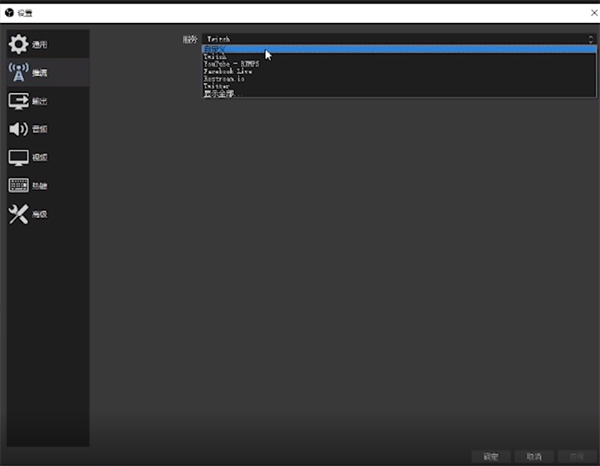Image resolution: width=600 pixels, height=466 pixels.
Task: Collapse the service (服务) combo box
Action: coord(398,39)
